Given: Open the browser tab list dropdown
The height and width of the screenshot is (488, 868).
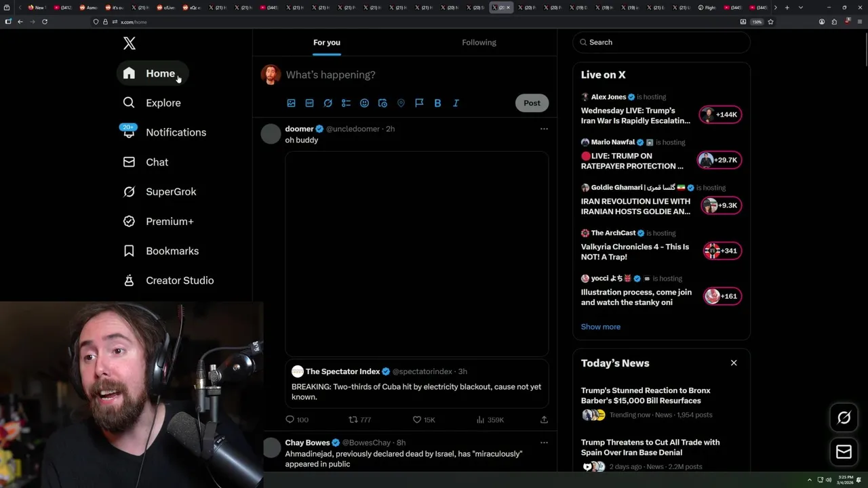Looking at the screenshot, I should point(801,7).
